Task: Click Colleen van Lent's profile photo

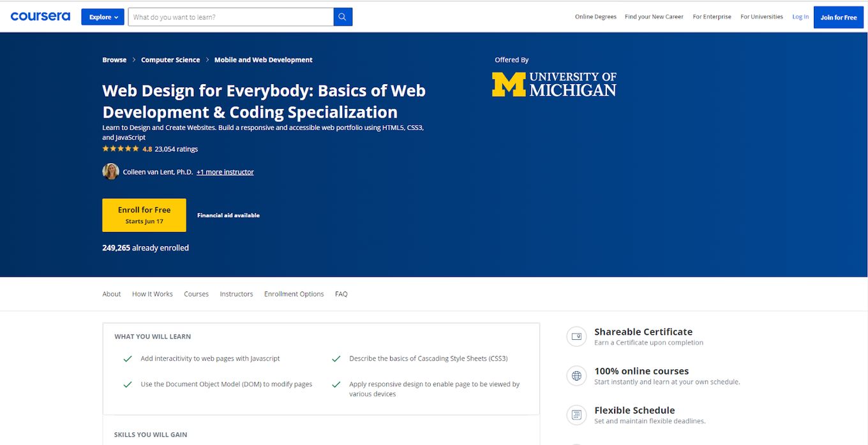Action: [x=110, y=171]
